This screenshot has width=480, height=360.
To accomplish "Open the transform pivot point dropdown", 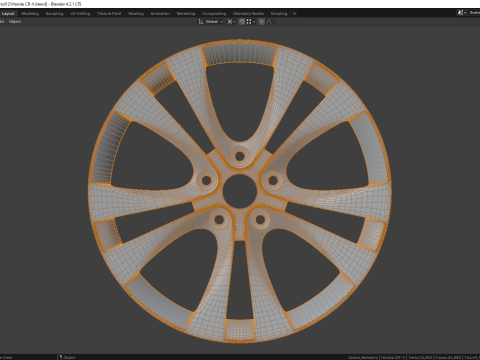I will (x=231, y=22).
